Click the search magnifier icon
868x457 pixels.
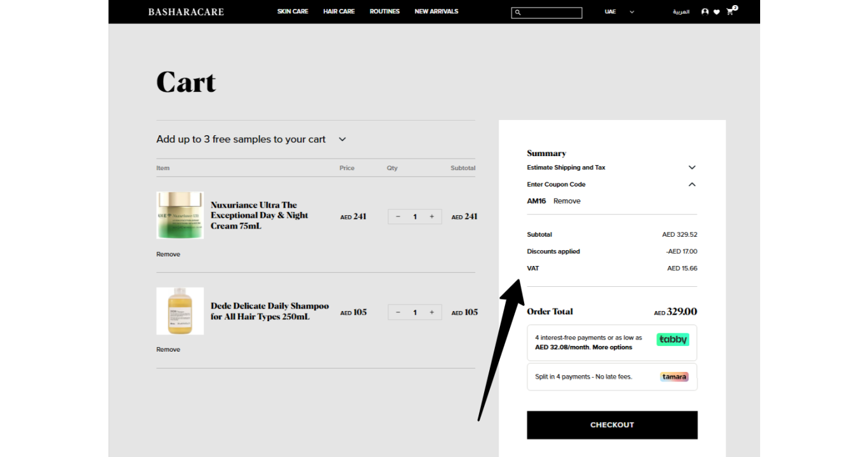coord(518,12)
